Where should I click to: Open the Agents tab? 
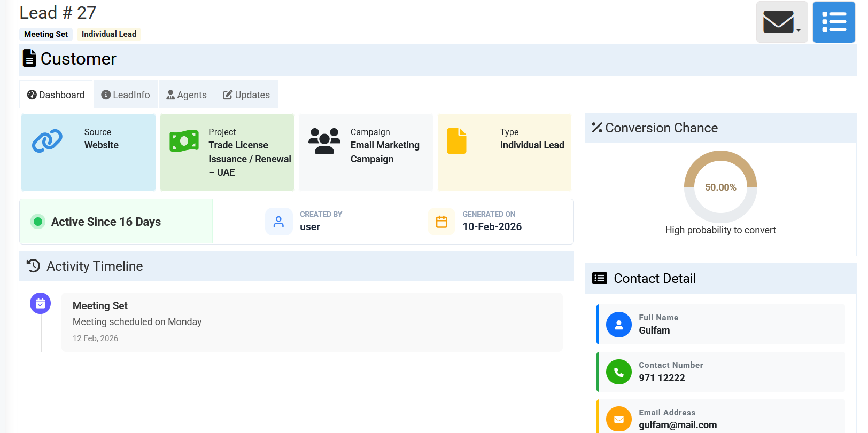point(187,95)
